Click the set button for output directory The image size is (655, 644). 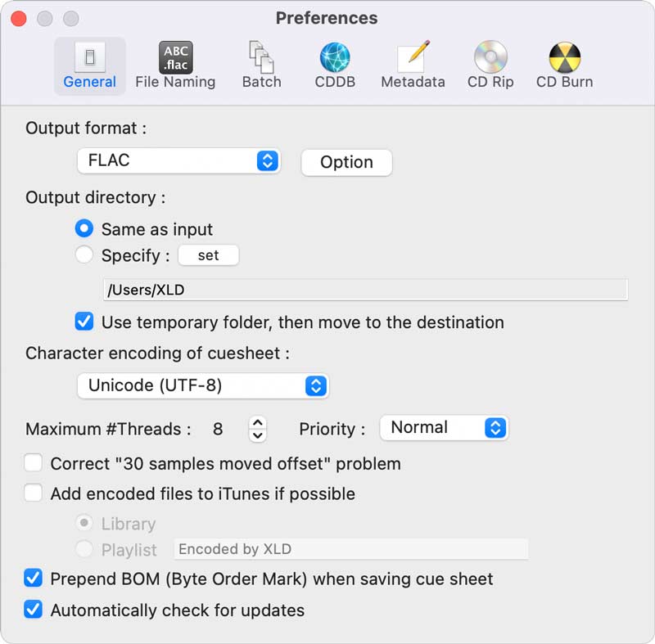coord(209,255)
